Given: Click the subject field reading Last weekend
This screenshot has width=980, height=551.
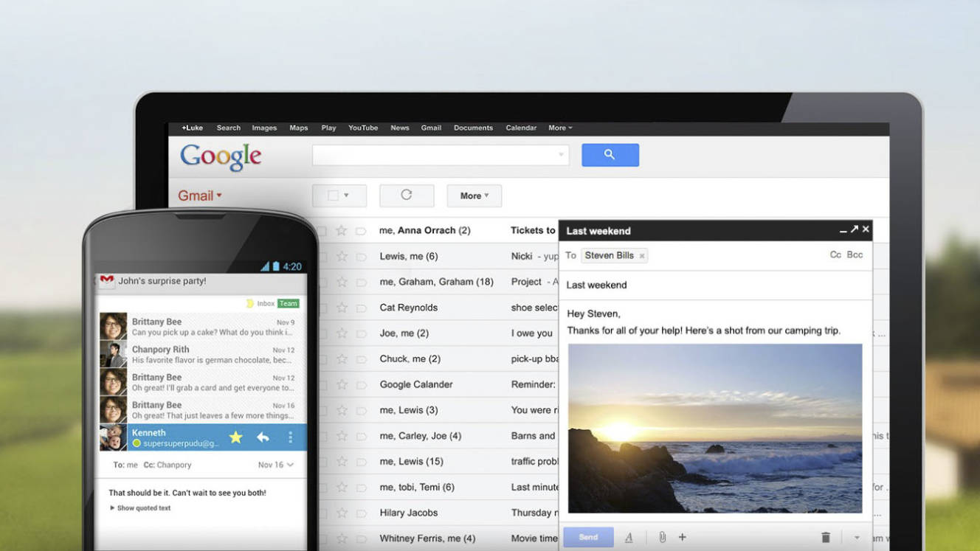Looking at the screenshot, I should (x=715, y=285).
